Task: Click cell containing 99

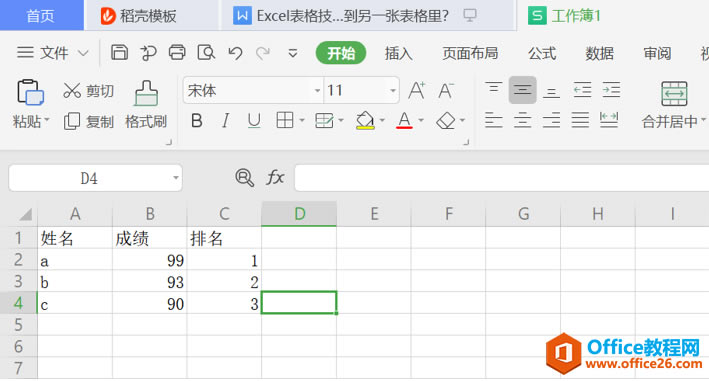Action: click(150, 260)
